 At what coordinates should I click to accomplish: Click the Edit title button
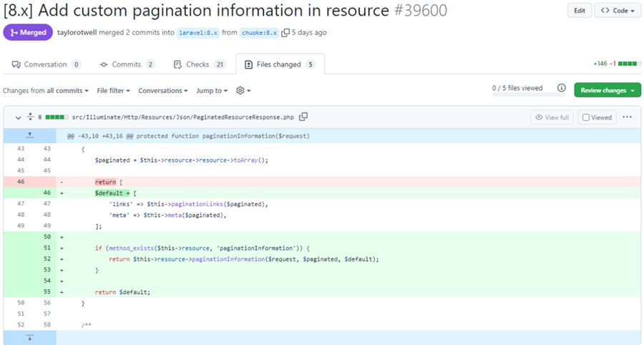pos(579,11)
